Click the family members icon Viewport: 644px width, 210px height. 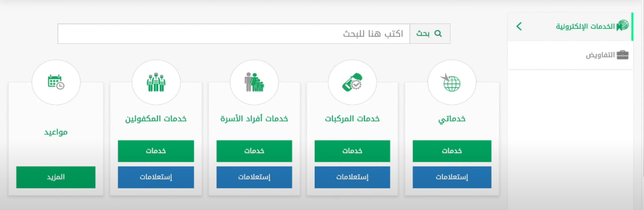pyautogui.click(x=255, y=82)
